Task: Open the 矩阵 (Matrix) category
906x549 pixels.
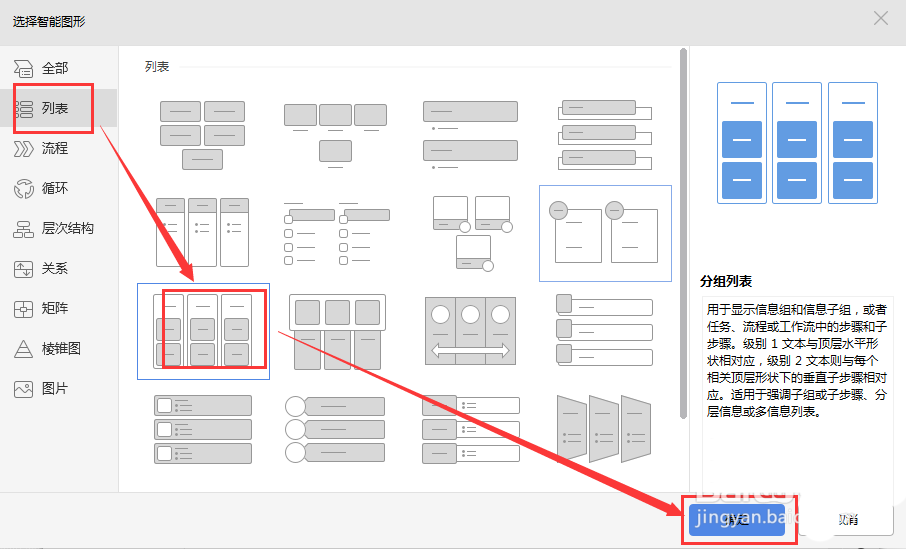Action: coord(58,308)
